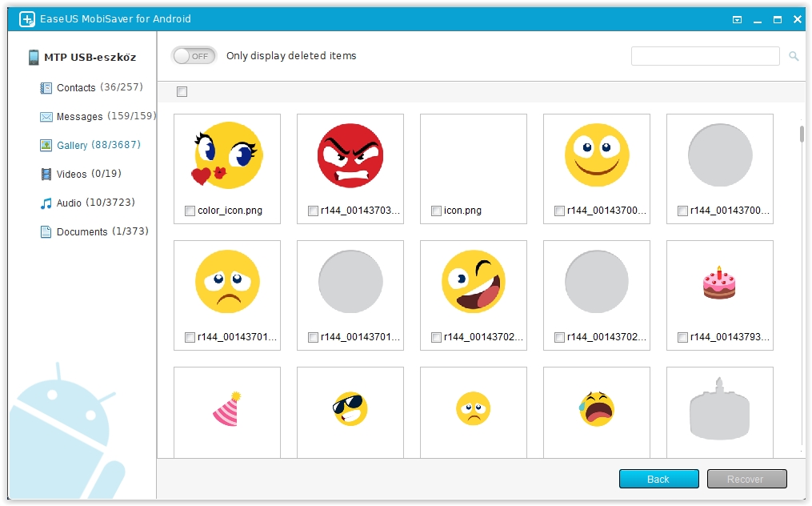The height and width of the screenshot is (506, 812).
Task: Focus the search input field
Action: 706,56
